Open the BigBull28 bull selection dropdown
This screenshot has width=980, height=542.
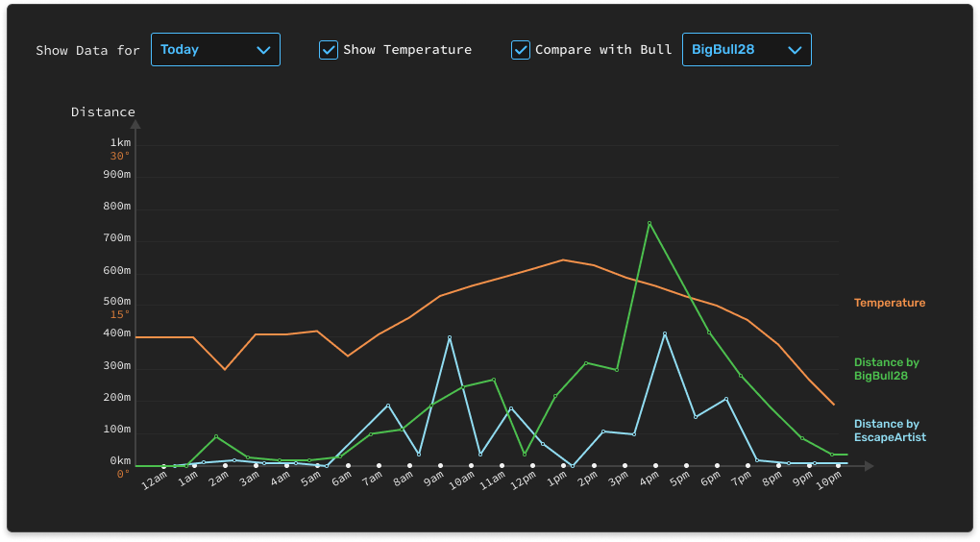[x=747, y=49]
